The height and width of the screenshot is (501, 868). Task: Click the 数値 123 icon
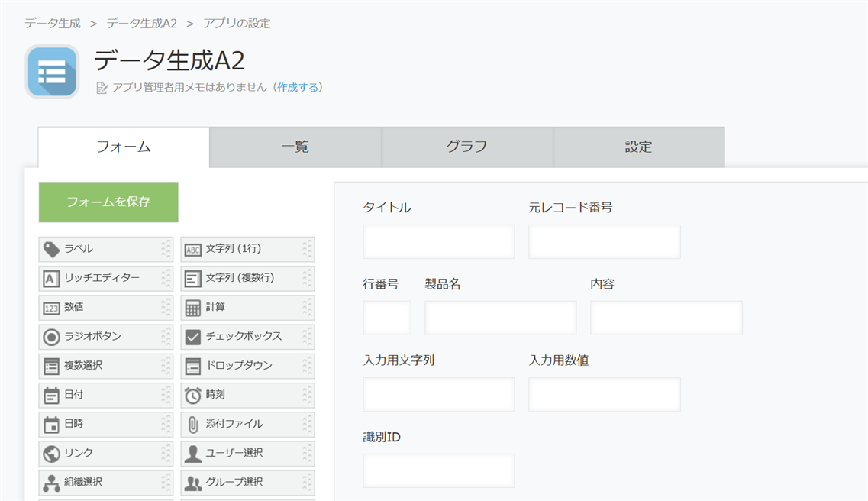(51, 309)
